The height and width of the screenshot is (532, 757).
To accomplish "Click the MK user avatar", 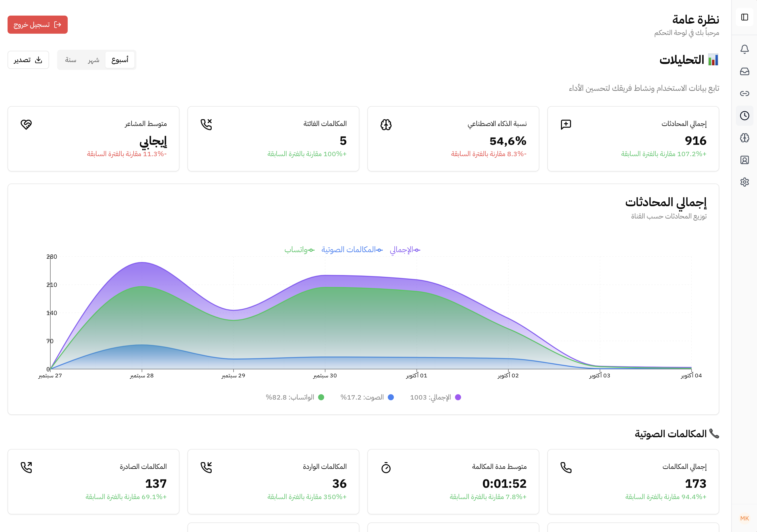I will coord(744,518).
